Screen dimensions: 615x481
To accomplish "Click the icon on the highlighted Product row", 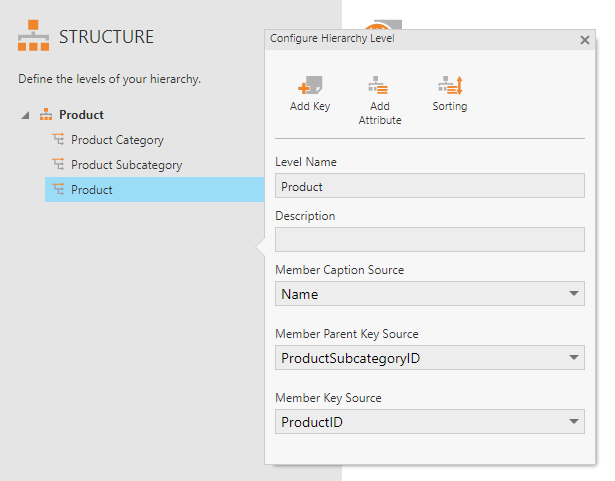I will (58, 190).
